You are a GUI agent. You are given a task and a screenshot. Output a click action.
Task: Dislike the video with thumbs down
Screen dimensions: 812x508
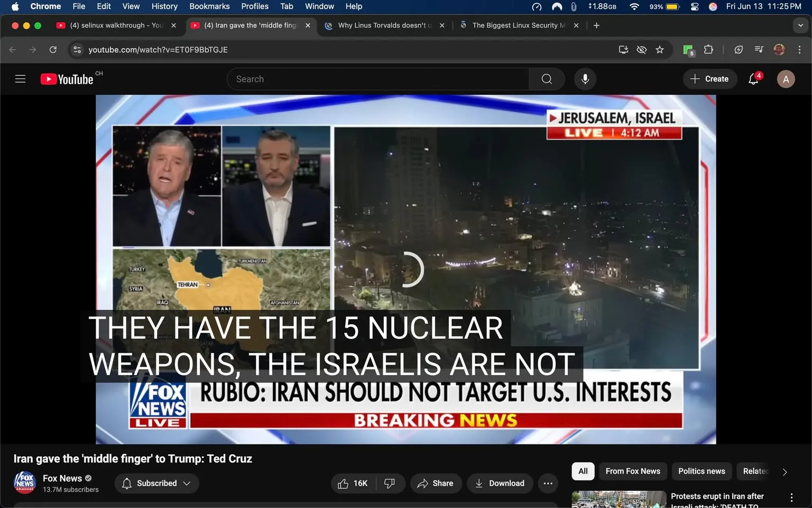pos(390,483)
